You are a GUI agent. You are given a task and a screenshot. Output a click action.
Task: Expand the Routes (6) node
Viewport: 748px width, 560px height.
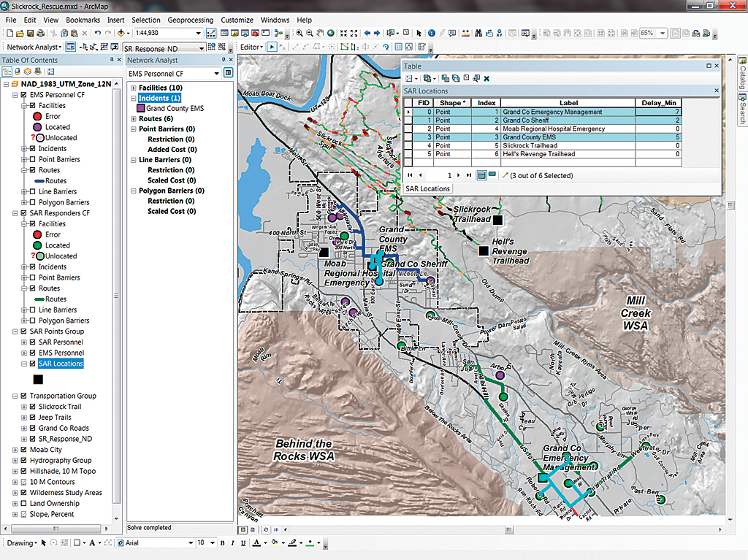pyautogui.click(x=134, y=118)
